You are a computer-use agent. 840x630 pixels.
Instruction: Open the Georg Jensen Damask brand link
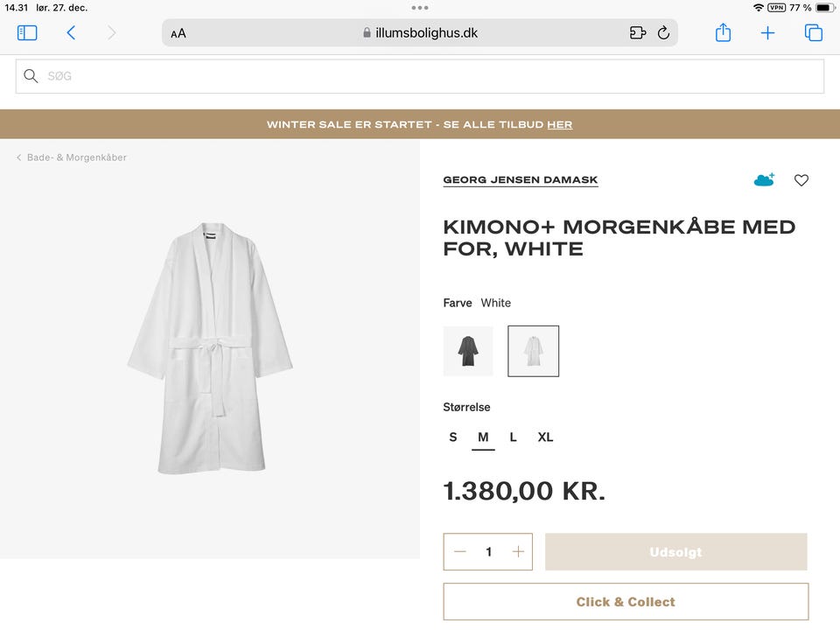521,180
